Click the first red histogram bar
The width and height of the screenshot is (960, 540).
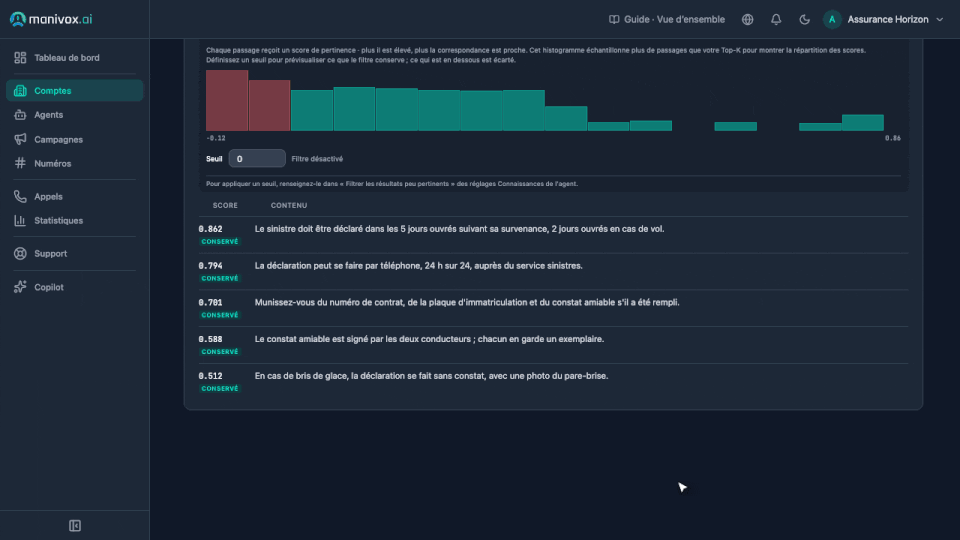227,100
